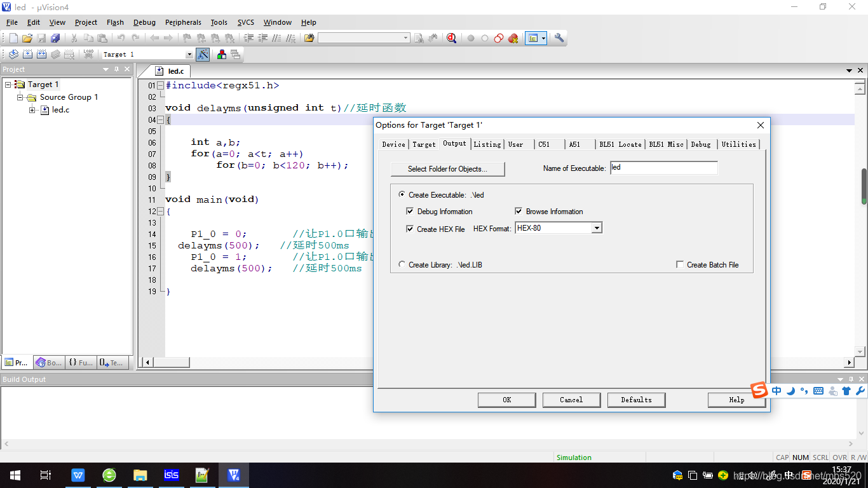Open the window layout dropdown arrow
This screenshot has height=488, width=868.
coord(543,38)
